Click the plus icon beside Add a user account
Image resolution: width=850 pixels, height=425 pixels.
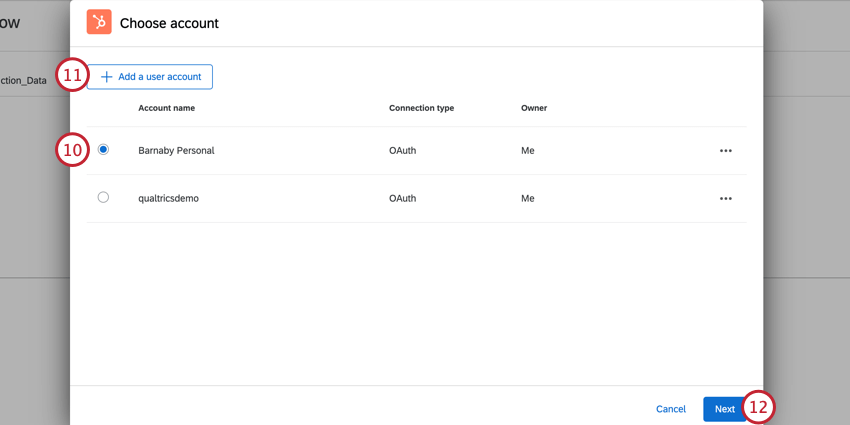point(107,77)
